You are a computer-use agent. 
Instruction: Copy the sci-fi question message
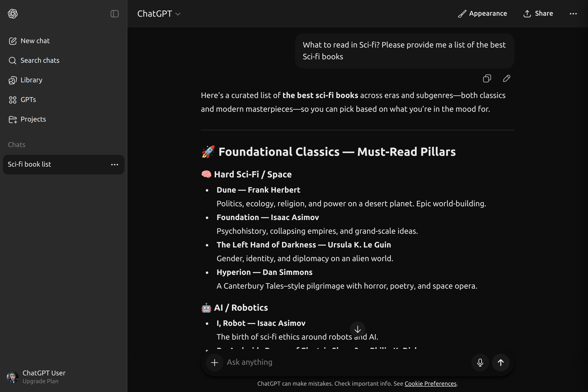click(x=487, y=78)
